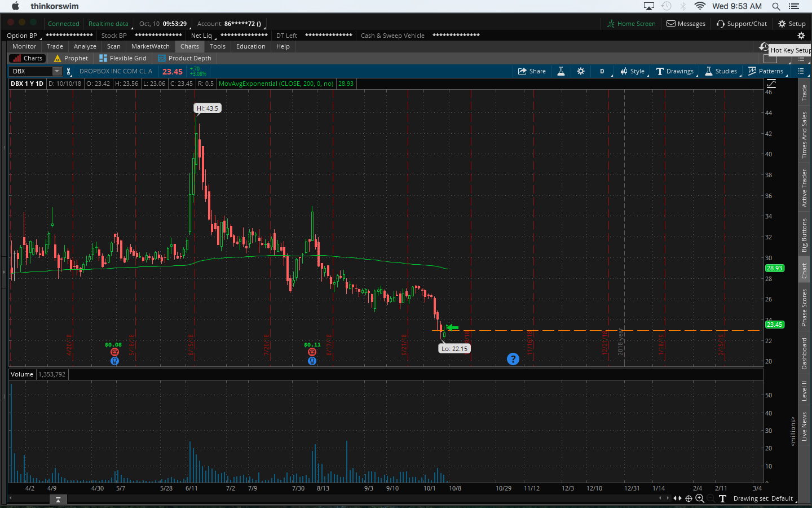
Task: Open Support/Chat link
Action: pyautogui.click(x=742, y=24)
